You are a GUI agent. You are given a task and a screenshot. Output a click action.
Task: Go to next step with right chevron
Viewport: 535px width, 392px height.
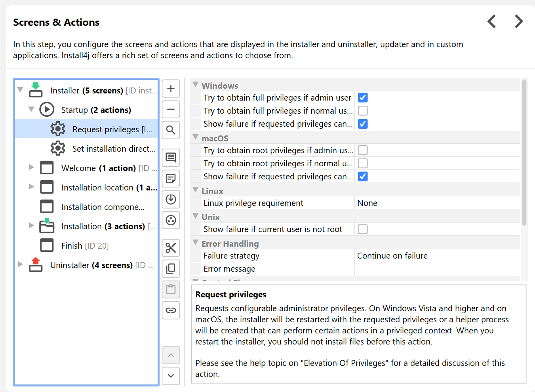tap(519, 21)
